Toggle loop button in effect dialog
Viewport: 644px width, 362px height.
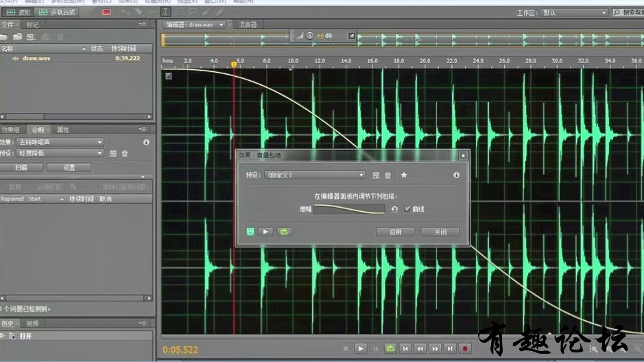(x=285, y=232)
